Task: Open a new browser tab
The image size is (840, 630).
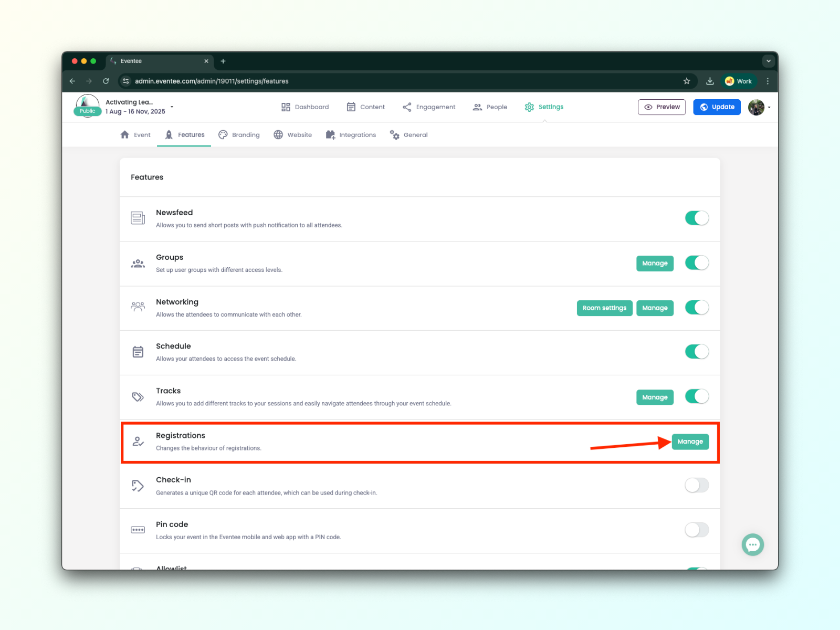Action: pos(223,61)
